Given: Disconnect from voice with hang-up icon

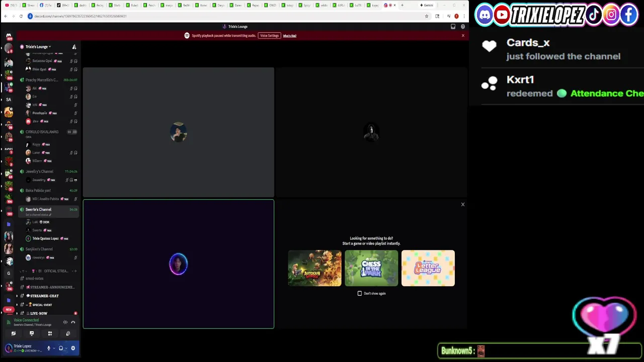Looking at the screenshot, I should coord(73,322).
